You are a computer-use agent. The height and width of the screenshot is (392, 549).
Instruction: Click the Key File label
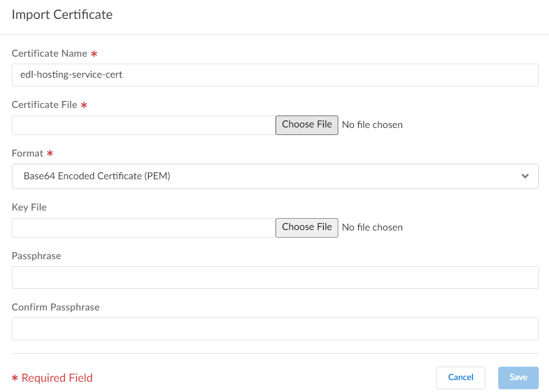29,207
